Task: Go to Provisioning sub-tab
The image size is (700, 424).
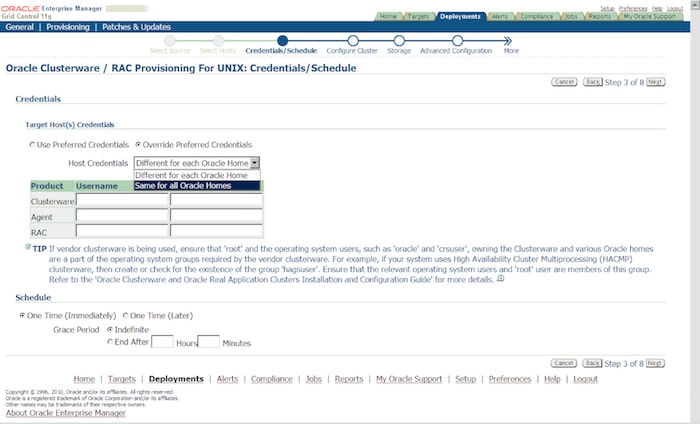Action: click(68, 27)
